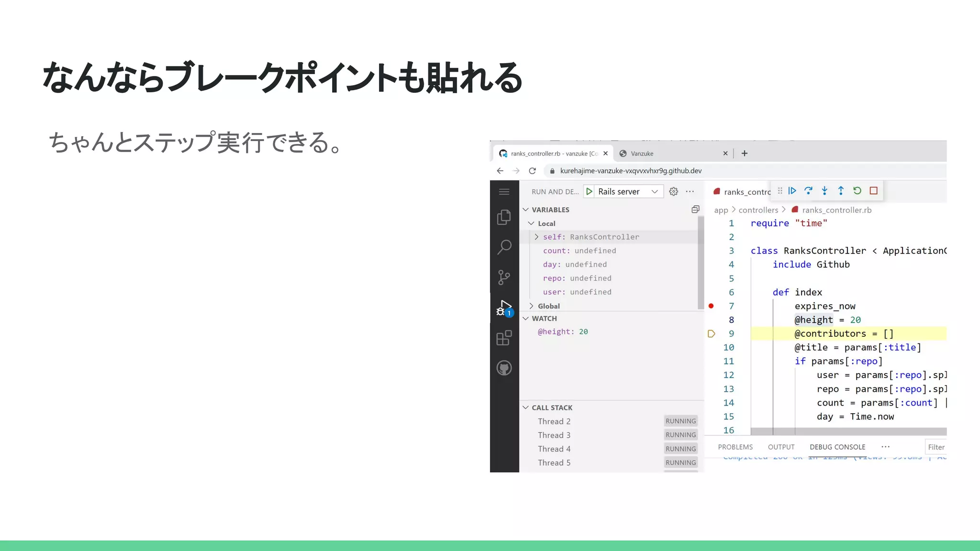Close the Vanzuke browser tab

point(725,154)
